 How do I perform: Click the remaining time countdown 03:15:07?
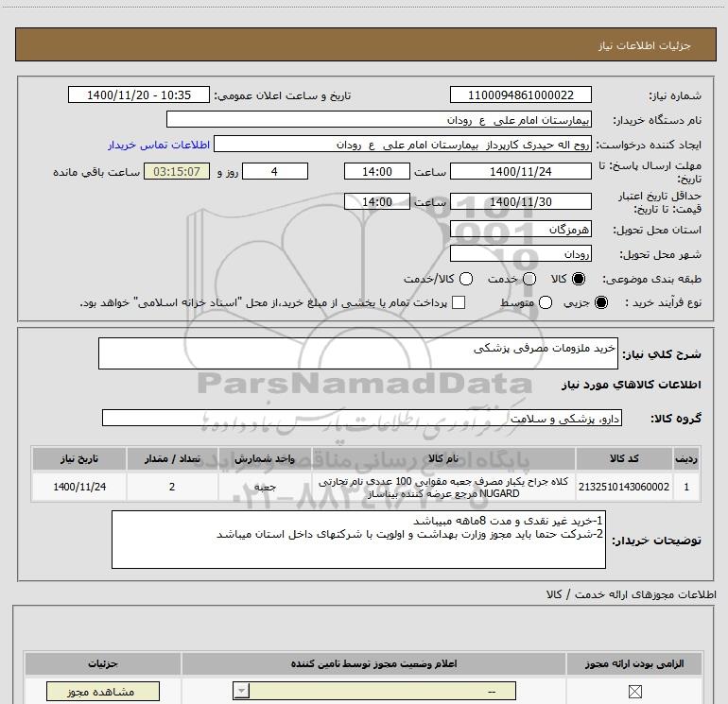tap(177, 171)
